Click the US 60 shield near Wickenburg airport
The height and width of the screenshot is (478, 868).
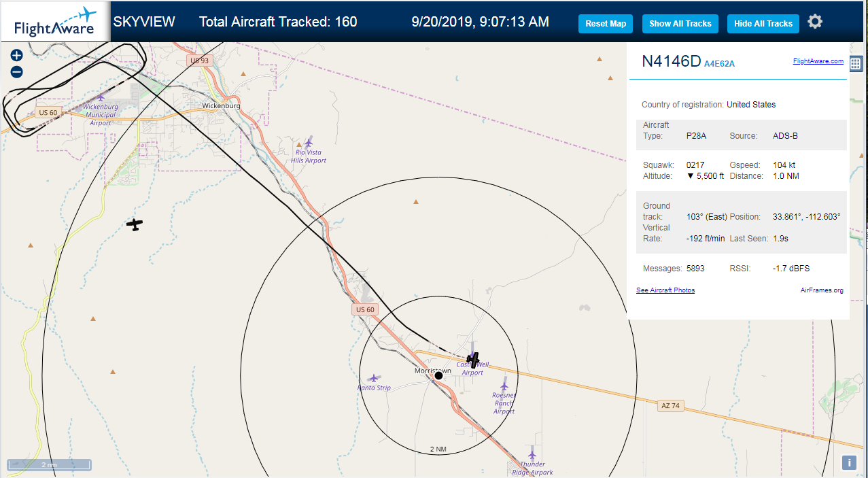48,112
